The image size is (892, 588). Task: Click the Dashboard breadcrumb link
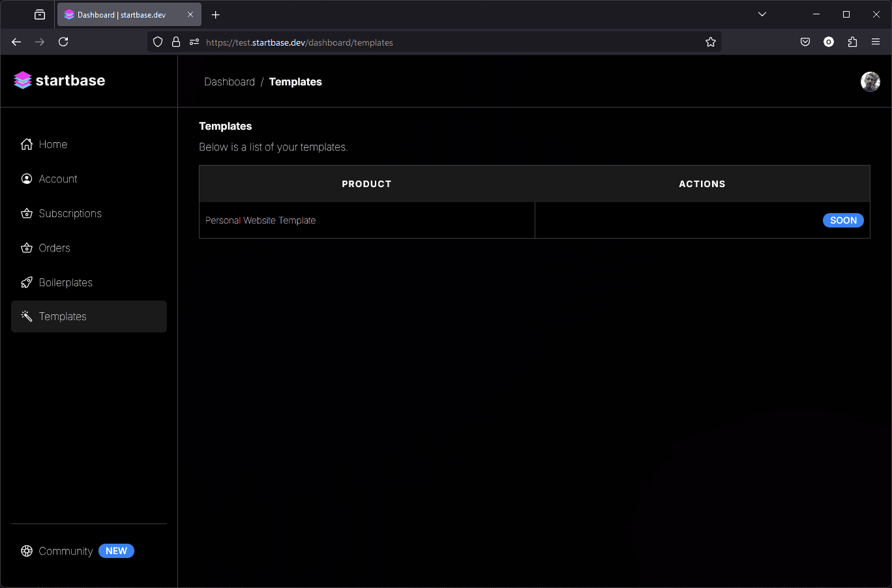230,81
